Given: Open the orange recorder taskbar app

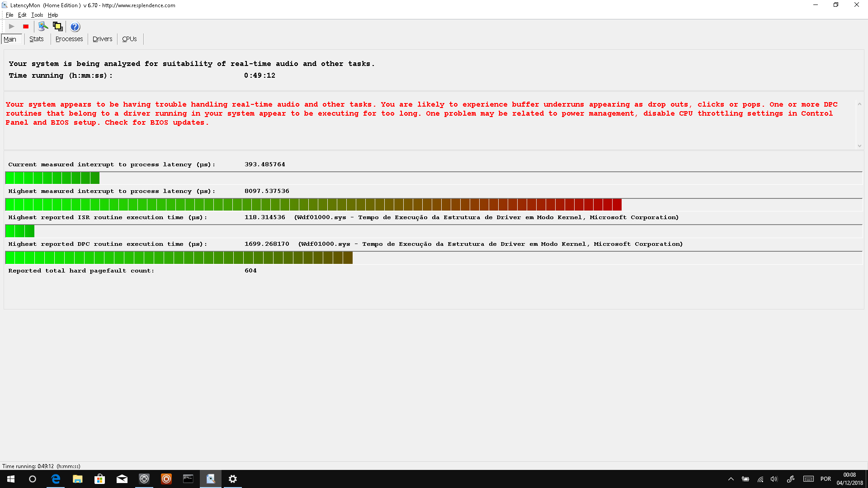Looking at the screenshot, I should [166, 479].
